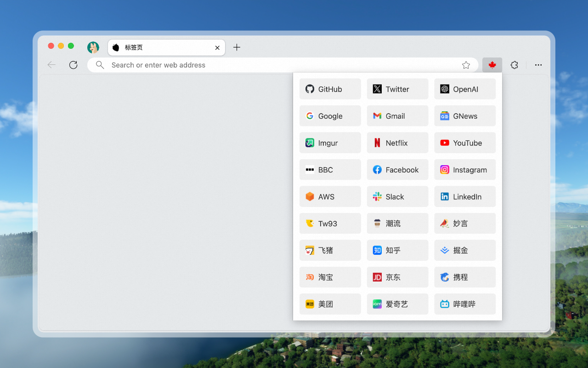This screenshot has height=368, width=588.
Task: Open the 潮流 shortcut
Action: pos(397,224)
